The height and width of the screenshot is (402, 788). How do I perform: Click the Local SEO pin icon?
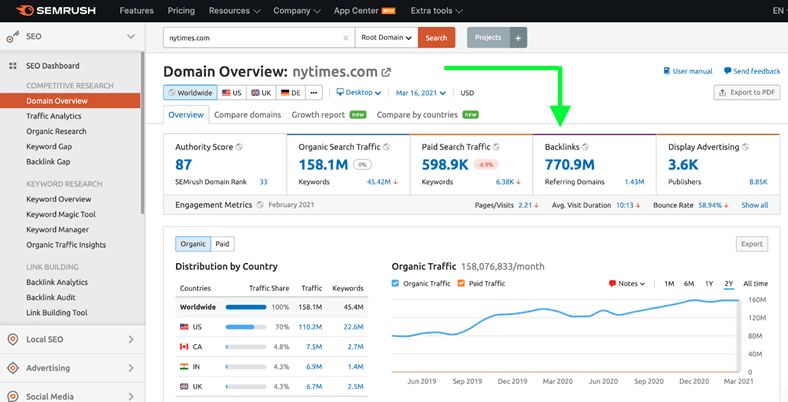coord(13,339)
